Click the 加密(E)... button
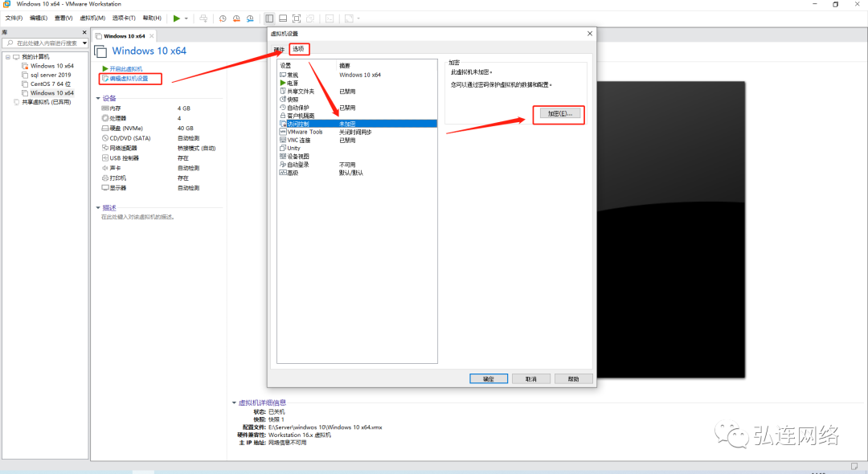Screen dimensions: 868x474 coord(559,113)
